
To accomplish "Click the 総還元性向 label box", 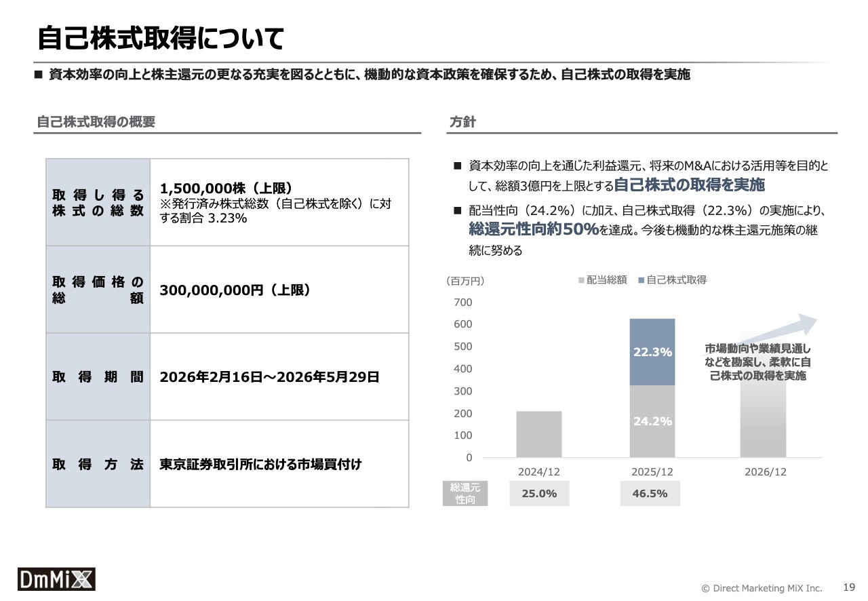I will pos(465,494).
